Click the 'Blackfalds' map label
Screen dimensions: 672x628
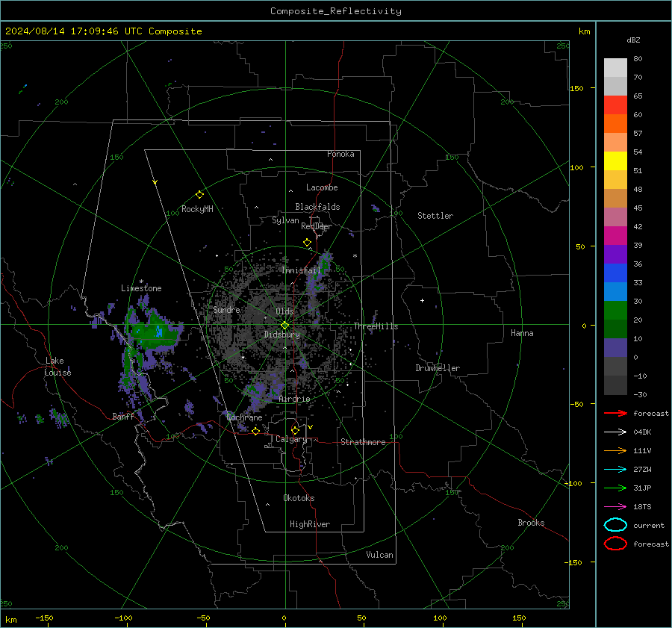coord(317,207)
